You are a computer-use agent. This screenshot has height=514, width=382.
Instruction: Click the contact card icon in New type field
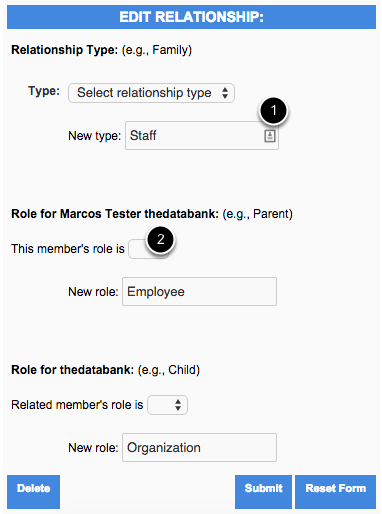click(x=270, y=136)
